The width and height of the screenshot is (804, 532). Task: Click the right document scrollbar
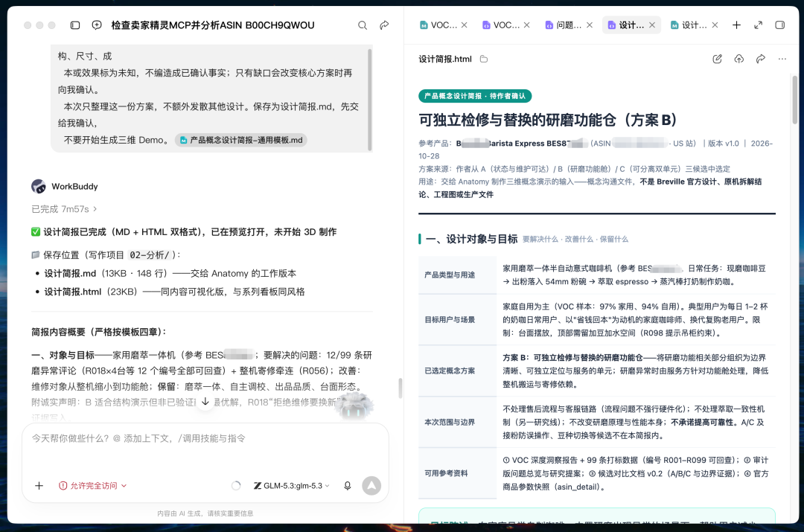tap(795, 100)
